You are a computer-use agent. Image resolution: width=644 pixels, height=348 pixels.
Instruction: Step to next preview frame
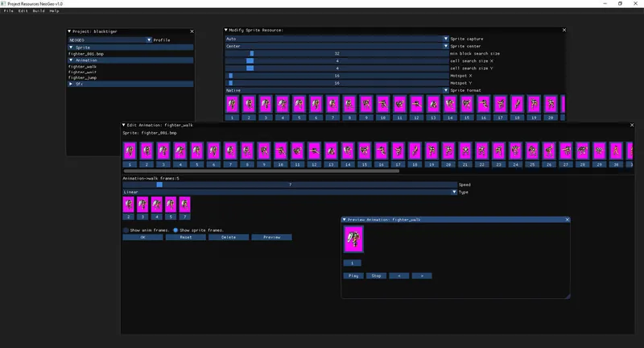[422, 275]
